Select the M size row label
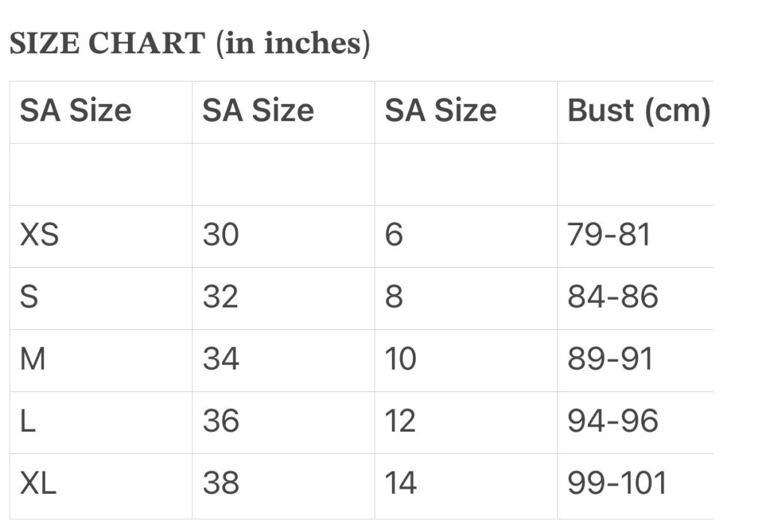 click(x=33, y=359)
